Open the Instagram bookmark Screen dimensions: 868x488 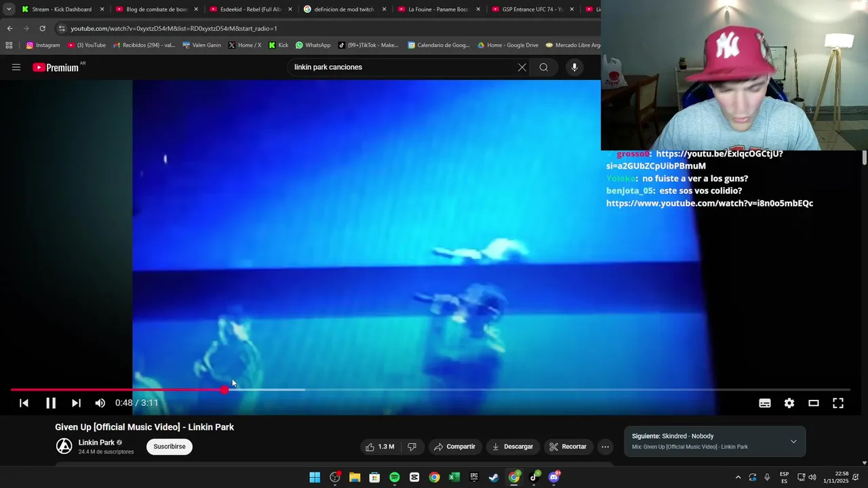[x=43, y=45]
